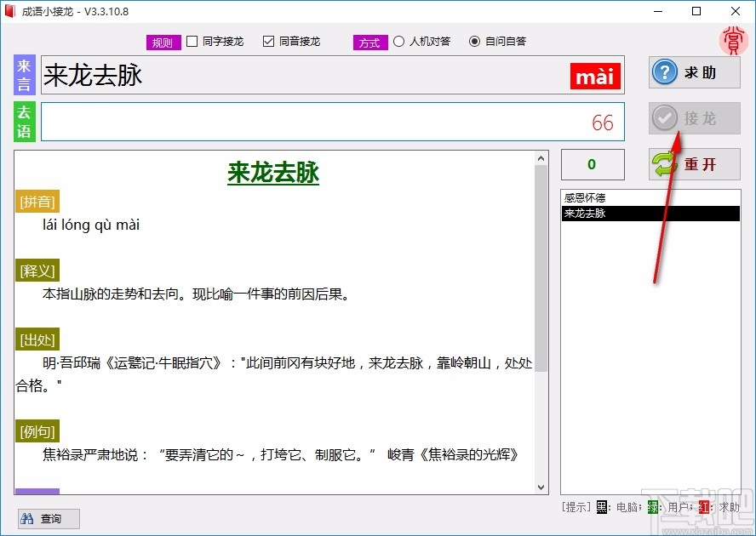The image size is (756, 536).
Task: Click the red 红 square in the status bar
Action: point(702,507)
